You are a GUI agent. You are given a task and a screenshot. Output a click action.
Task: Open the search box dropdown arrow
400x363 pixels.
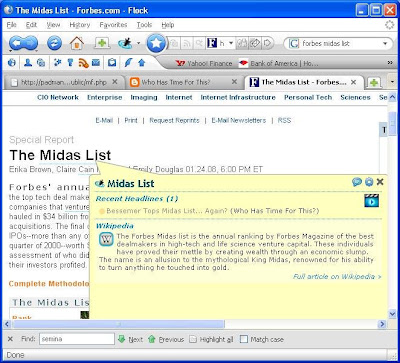[x=385, y=44]
